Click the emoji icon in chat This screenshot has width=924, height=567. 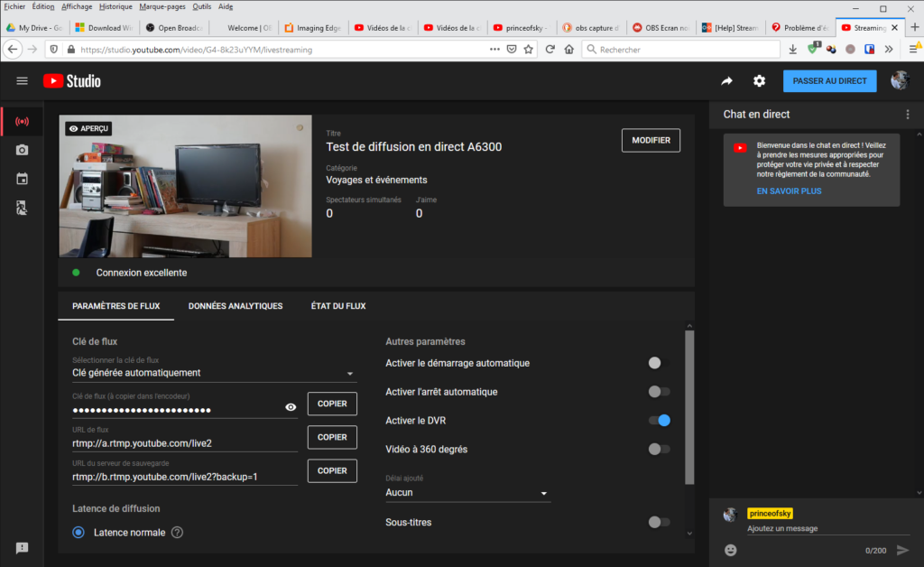pyautogui.click(x=731, y=550)
